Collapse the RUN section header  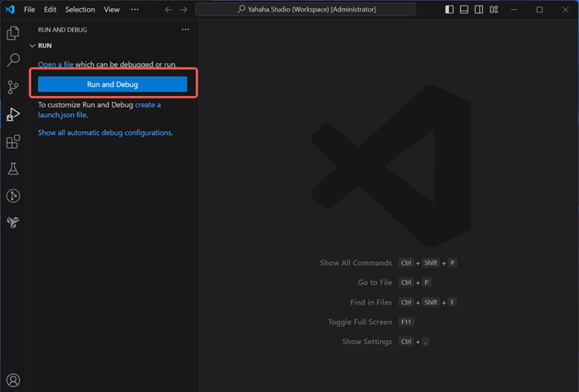coord(45,45)
